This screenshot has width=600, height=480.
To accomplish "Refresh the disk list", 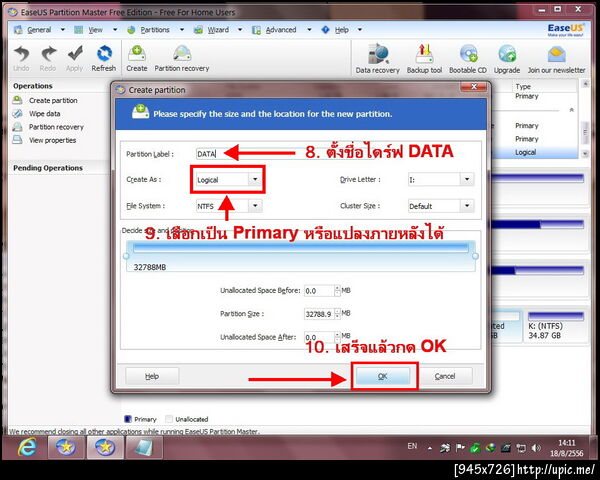I will tap(104, 58).
